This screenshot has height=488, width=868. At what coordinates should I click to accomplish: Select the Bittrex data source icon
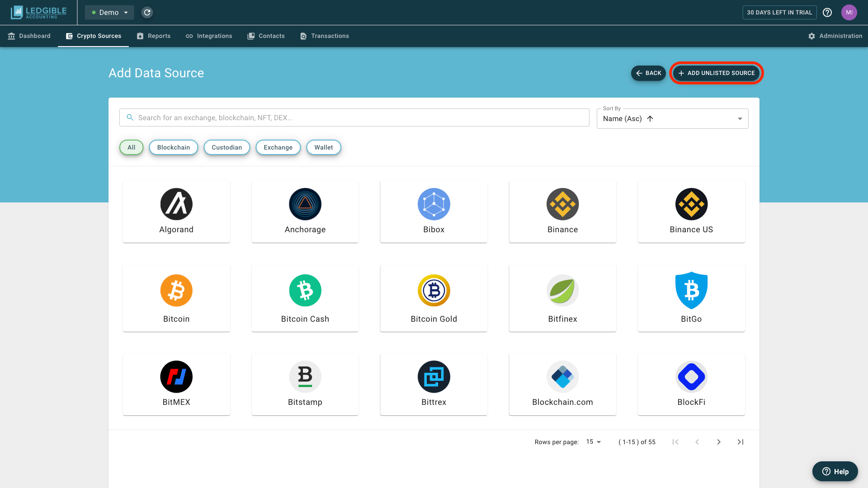(x=434, y=377)
